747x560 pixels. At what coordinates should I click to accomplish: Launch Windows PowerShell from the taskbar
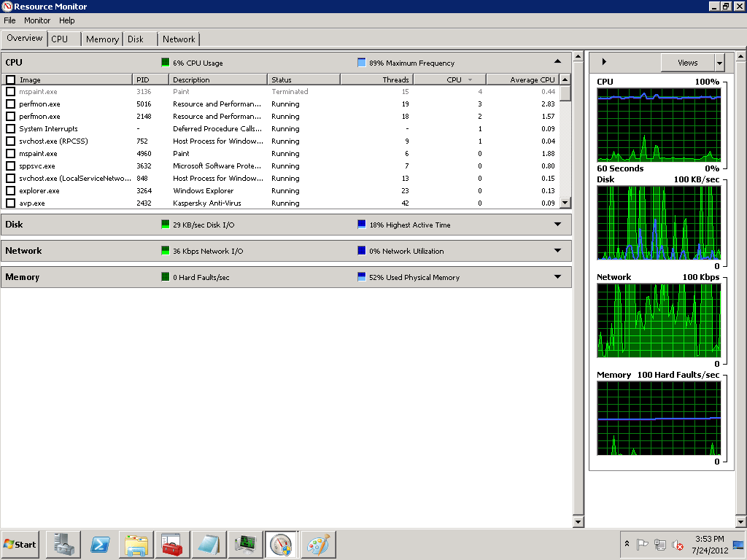(100, 544)
